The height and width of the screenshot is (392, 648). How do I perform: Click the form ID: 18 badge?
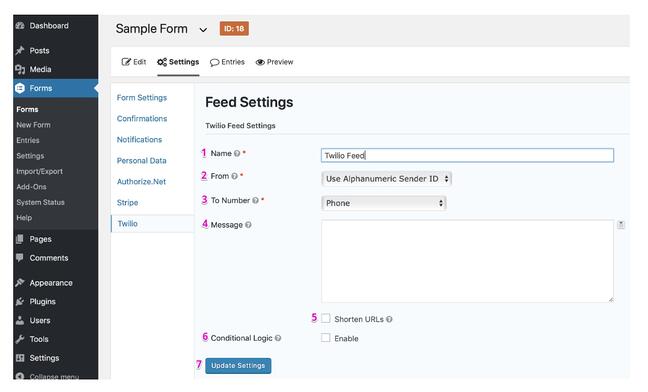(x=234, y=29)
